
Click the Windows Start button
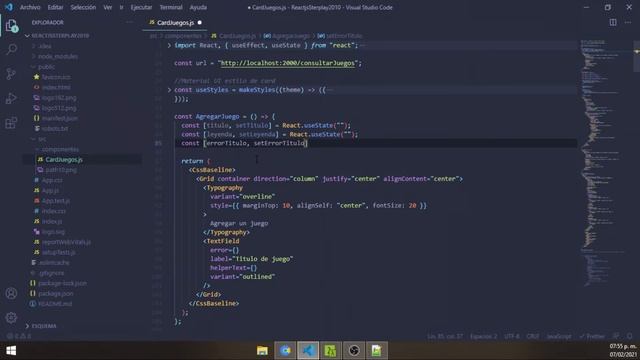pos(11,351)
